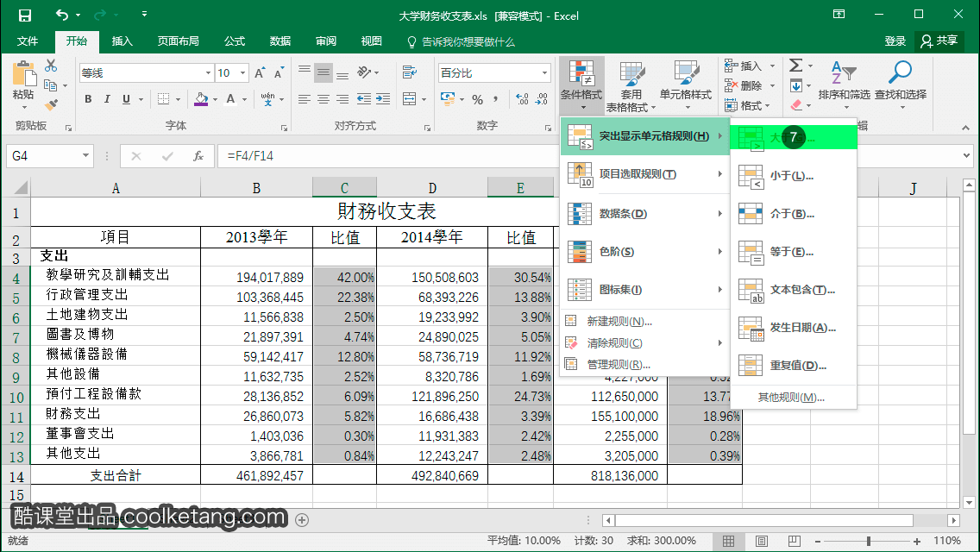Click the AutoSum sigma icon
This screenshot has height=552, width=980.
coord(795,65)
